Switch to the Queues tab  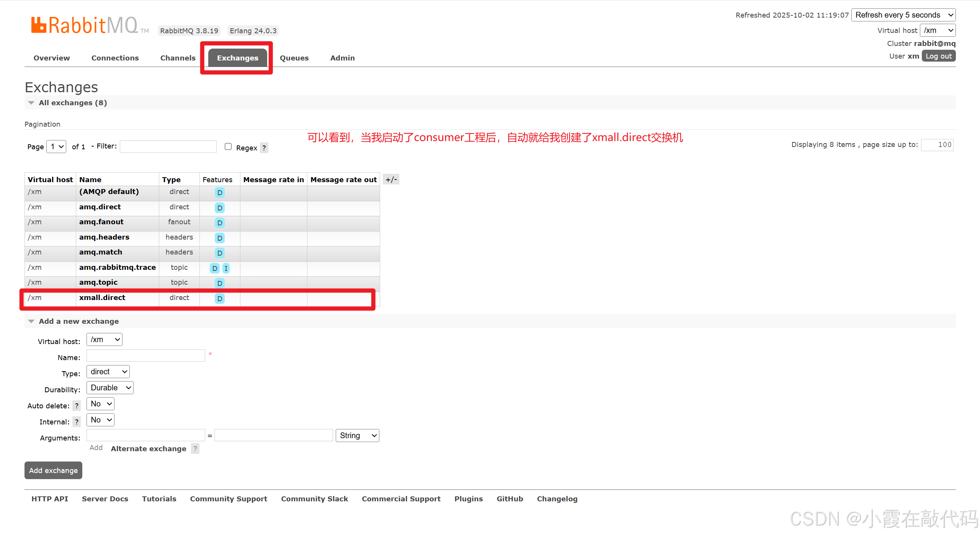pyautogui.click(x=294, y=58)
